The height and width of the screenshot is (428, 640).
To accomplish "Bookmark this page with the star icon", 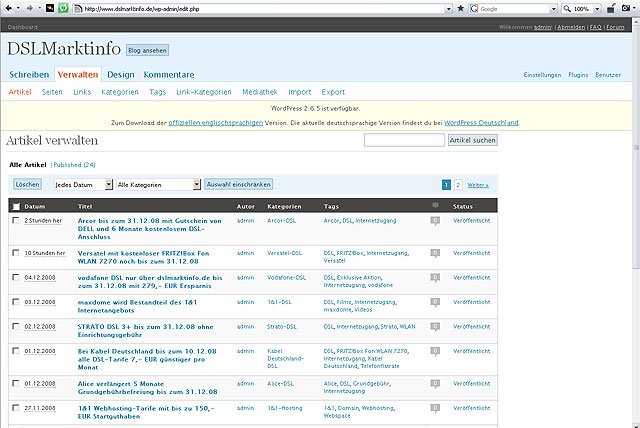I will (461, 8).
